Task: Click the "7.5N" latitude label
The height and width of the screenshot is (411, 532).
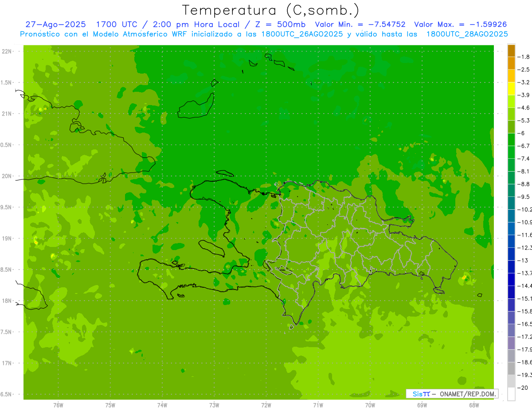Action: click(6, 332)
